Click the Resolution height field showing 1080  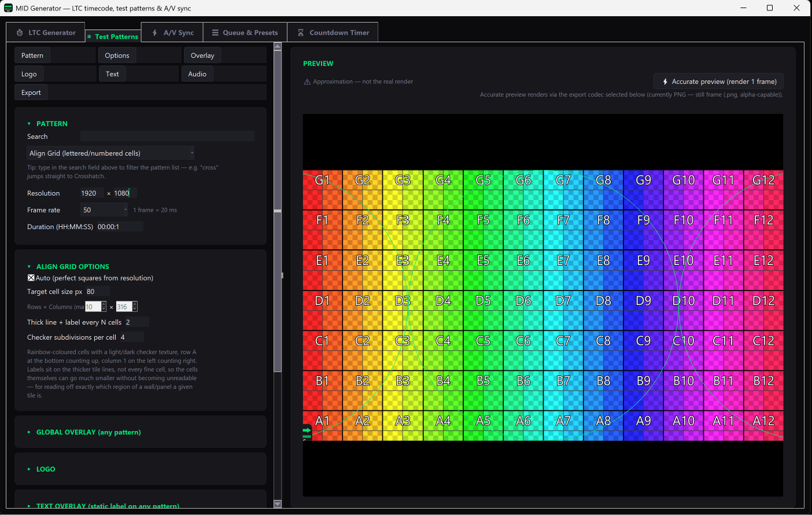click(x=124, y=193)
